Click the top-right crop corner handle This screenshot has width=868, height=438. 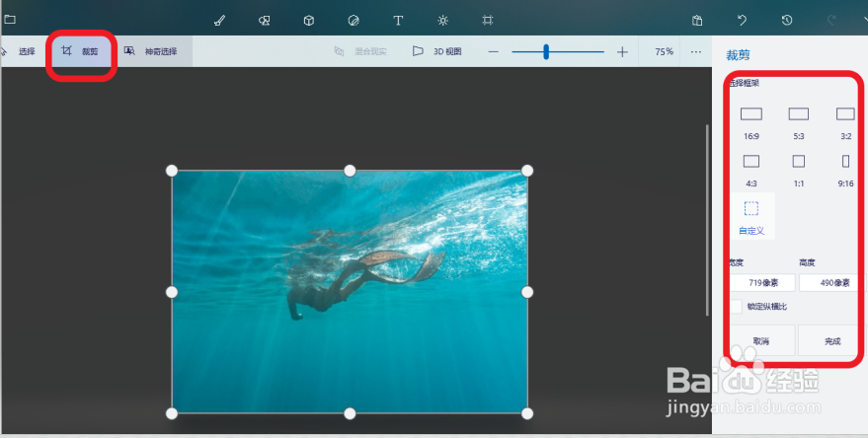tap(527, 171)
